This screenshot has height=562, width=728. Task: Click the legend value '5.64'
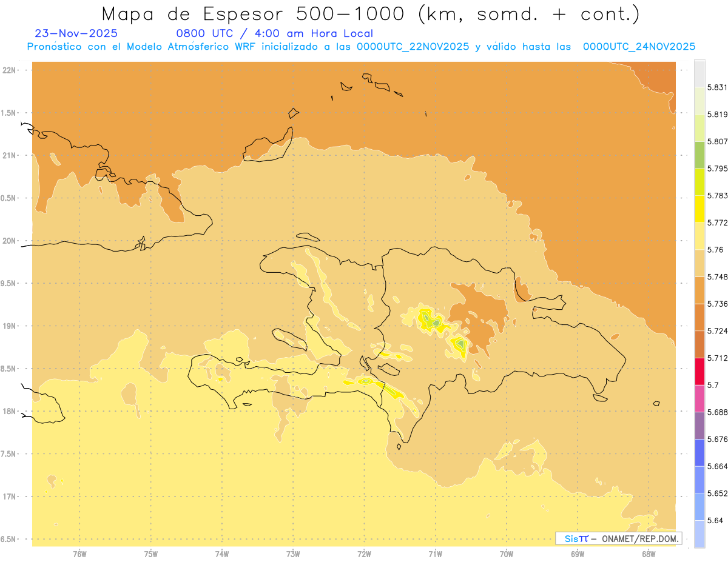715,520
